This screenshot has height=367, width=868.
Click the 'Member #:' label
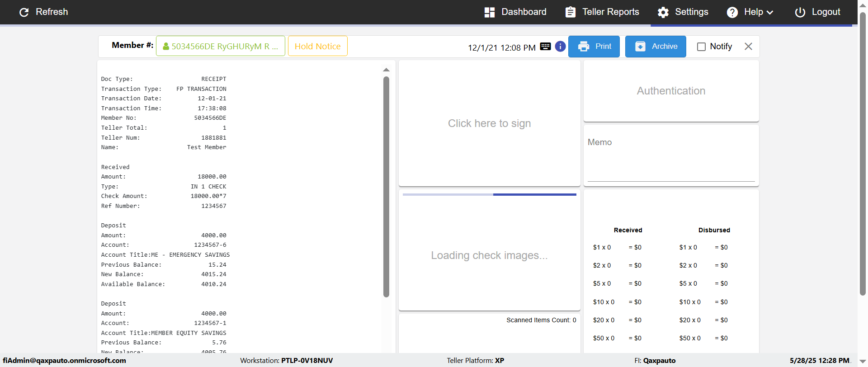click(x=132, y=45)
